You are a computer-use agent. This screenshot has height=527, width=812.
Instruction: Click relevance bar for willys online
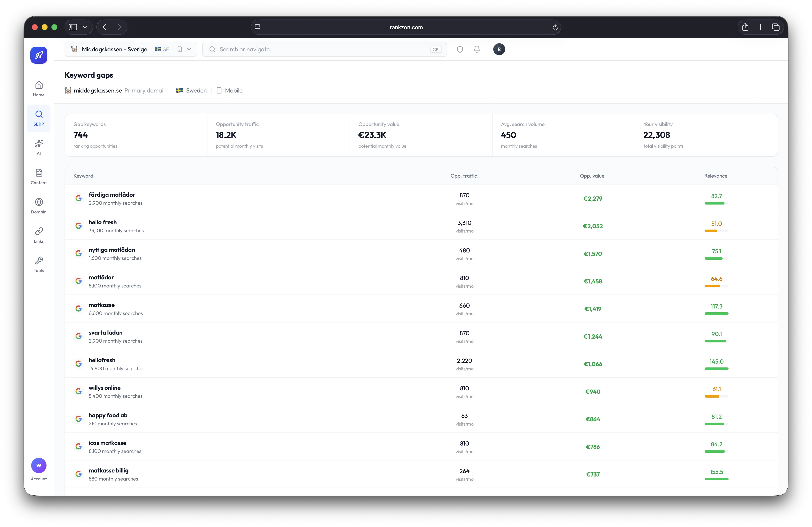point(716,397)
